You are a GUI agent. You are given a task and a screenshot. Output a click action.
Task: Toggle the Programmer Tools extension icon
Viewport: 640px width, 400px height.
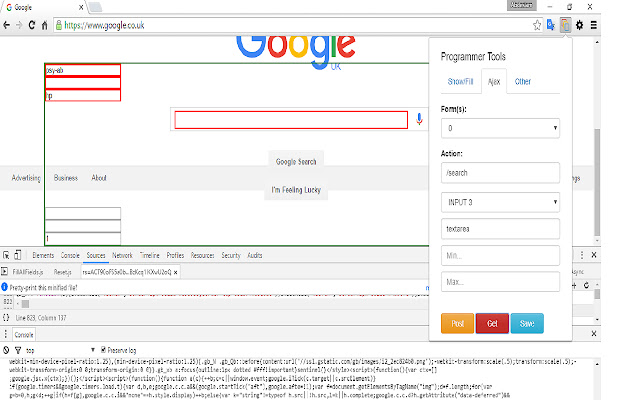click(x=565, y=25)
